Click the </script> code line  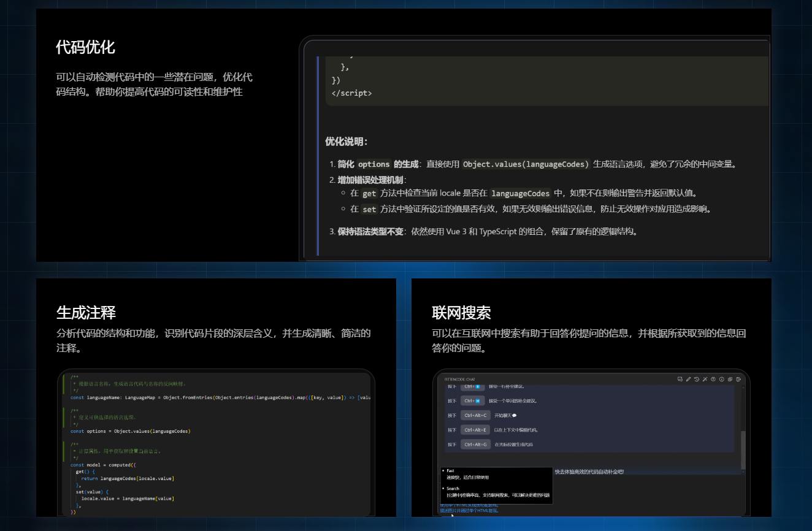click(351, 93)
